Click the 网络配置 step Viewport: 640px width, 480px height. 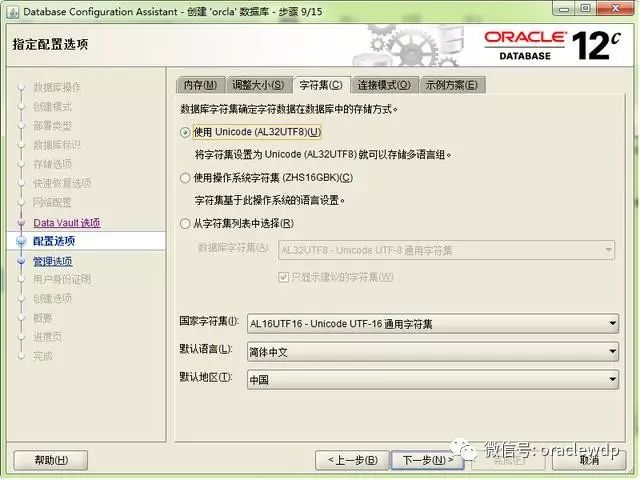(x=52, y=202)
